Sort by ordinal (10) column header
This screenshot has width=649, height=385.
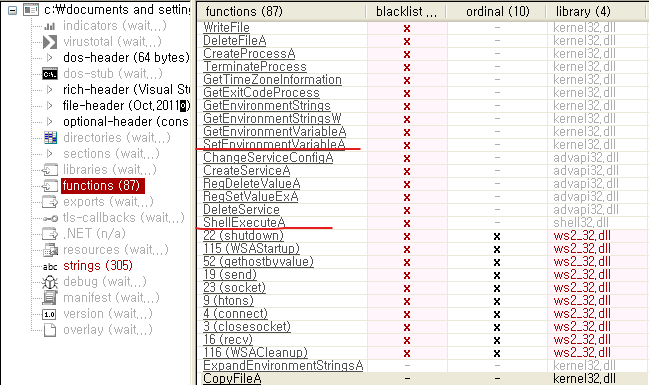click(x=498, y=11)
